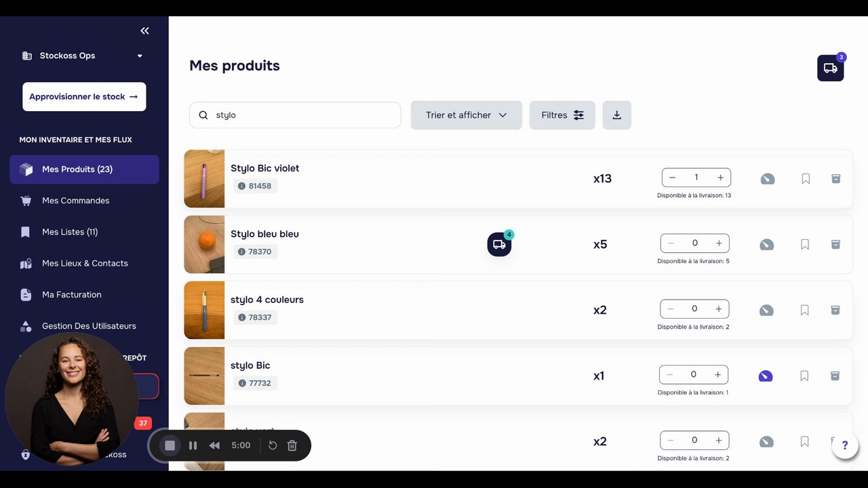This screenshot has height=488, width=868.
Task: Decrease quantity for Stylo bleu bleu
Action: pyautogui.click(x=671, y=243)
